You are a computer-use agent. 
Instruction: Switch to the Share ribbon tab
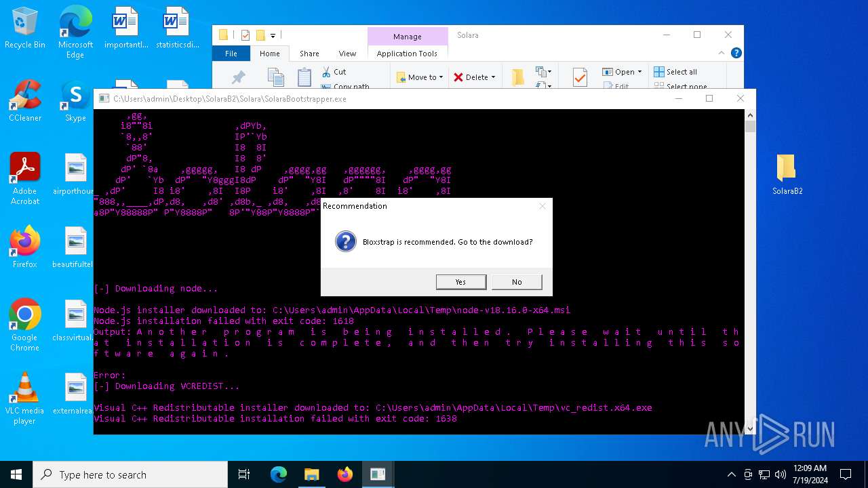coord(309,54)
